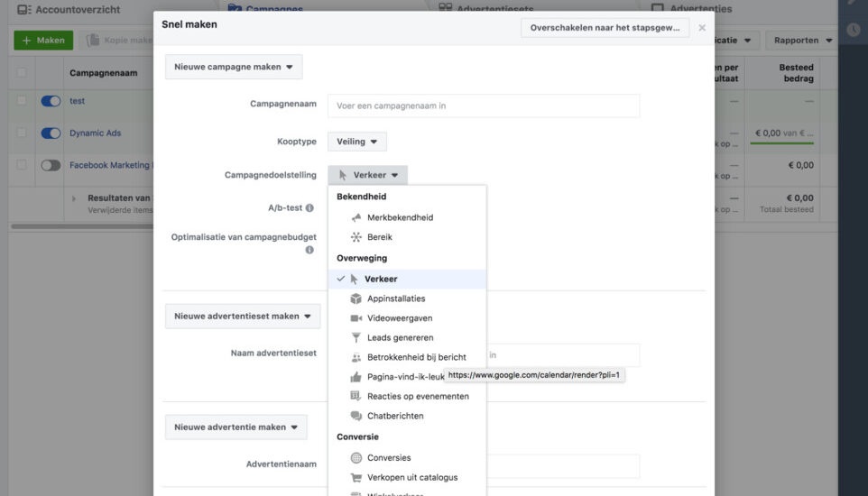Check the Facebook Marketing row checkbox
Screen dimensions: 868x496
pyautogui.click(x=22, y=164)
